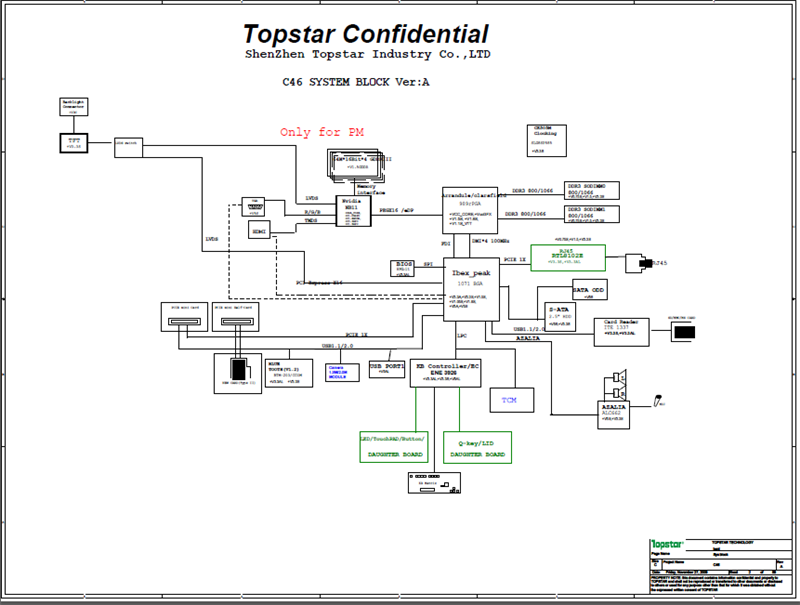Viewport: 800px width, 605px height.
Task: Select the black card icon right of Card Reader
Action: coord(686,331)
